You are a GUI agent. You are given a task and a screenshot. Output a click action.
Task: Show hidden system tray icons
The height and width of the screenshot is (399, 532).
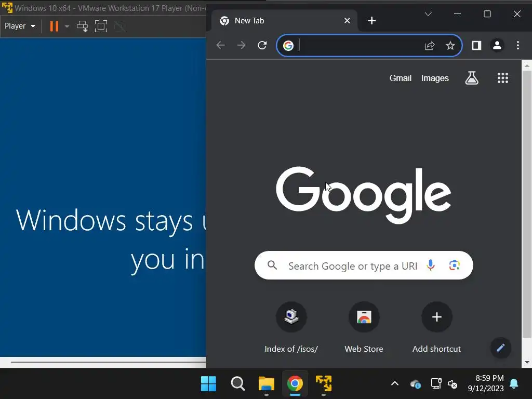click(x=395, y=384)
